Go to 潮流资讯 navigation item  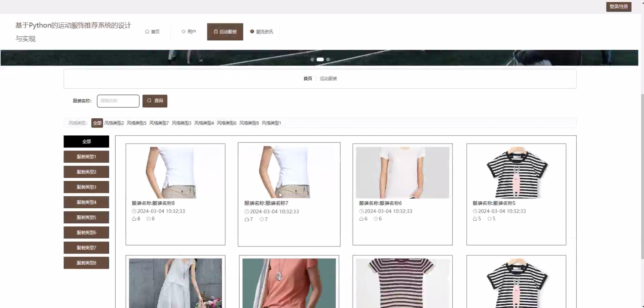(x=262, y=32)
